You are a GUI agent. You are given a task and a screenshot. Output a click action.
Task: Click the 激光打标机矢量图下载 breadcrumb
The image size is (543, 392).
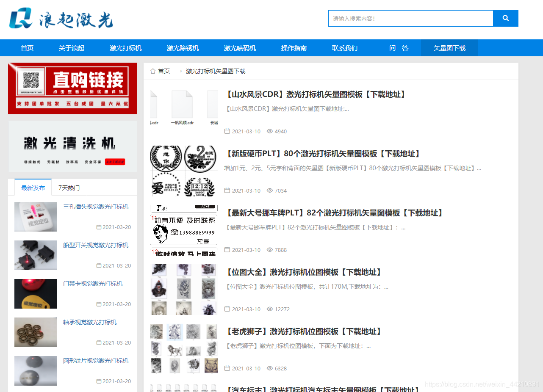click(x=216, y=71)
